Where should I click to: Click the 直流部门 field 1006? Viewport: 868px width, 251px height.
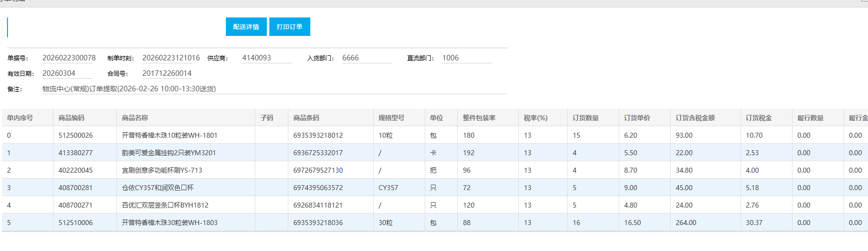click(x=466, y=58)
